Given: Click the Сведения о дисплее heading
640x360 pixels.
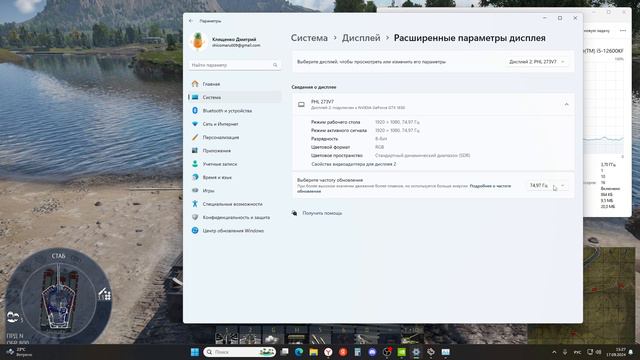Looking at the screenshot, I should coord(314,87).
